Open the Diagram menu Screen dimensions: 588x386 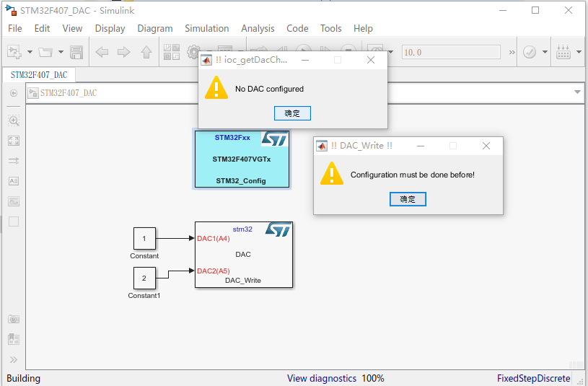coord(155,29)
